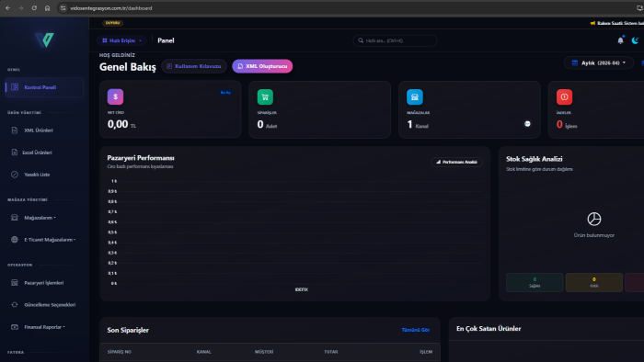
Task: Open the Hızlı Erişim dropdown
Action: pyautogui.click(x=121, y=40)
